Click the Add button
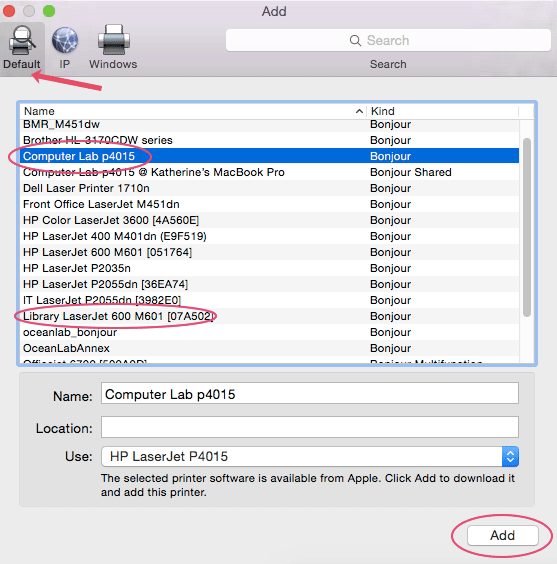Viewport: 557px width, 564px height. (x=502, y=535)
